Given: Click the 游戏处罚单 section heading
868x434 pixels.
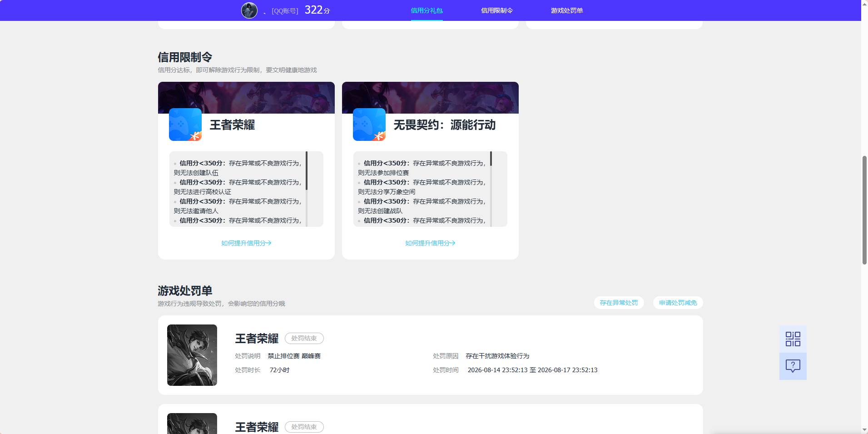Looking at the screenshot, I should point(185,291).
